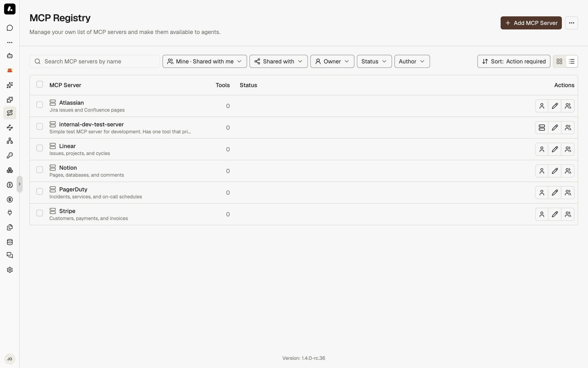Open the Status filter dropdown
Viewport: 588px width, 368px height.
tap(374, 61)
